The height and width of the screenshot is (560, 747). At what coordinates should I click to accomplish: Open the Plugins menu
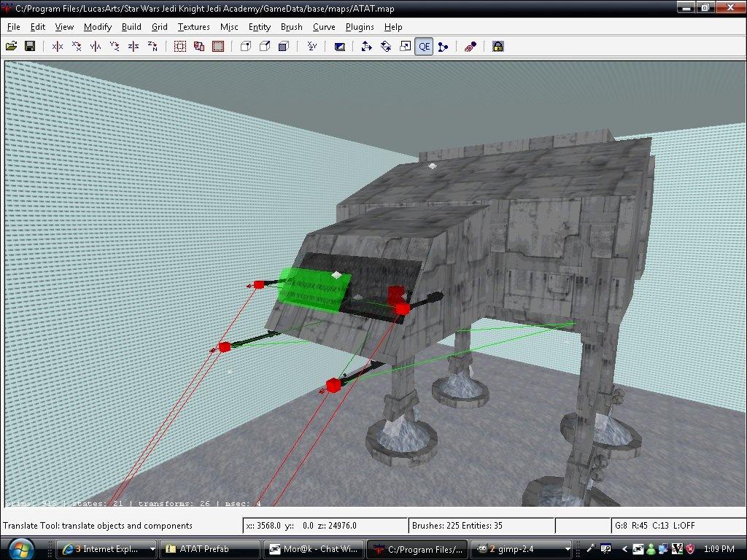coord(360,27)
